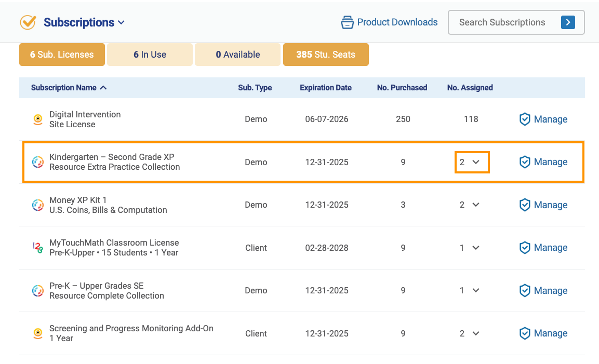Click the Subscriptions checkmark logo icon
The image size is (599, 364).
coord(28,22)
